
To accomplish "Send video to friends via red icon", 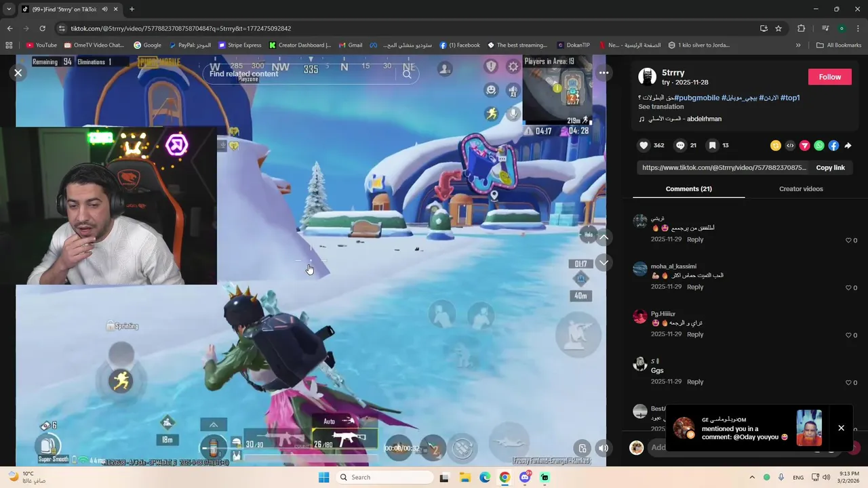I will pos(805,145).
